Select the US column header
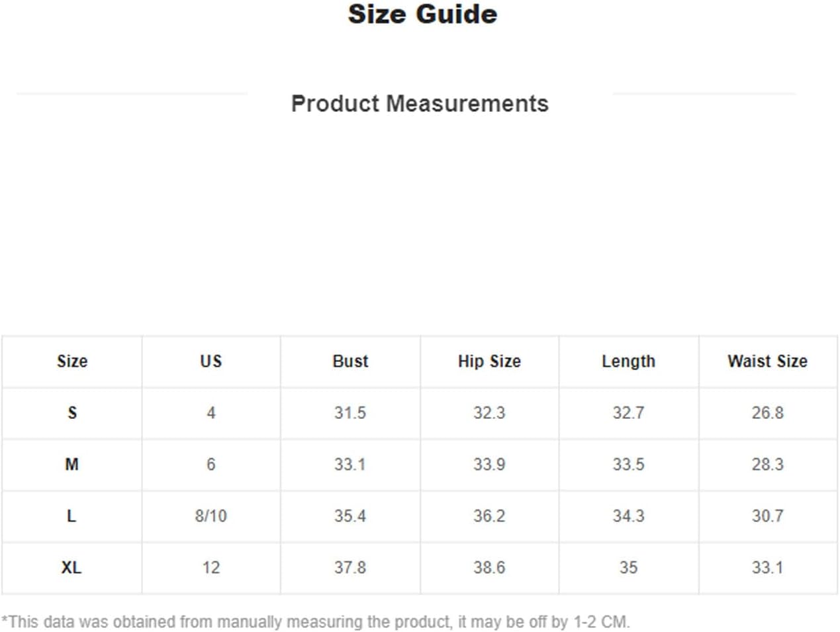The width and height of the screenshot is (840, 632). 211,361
